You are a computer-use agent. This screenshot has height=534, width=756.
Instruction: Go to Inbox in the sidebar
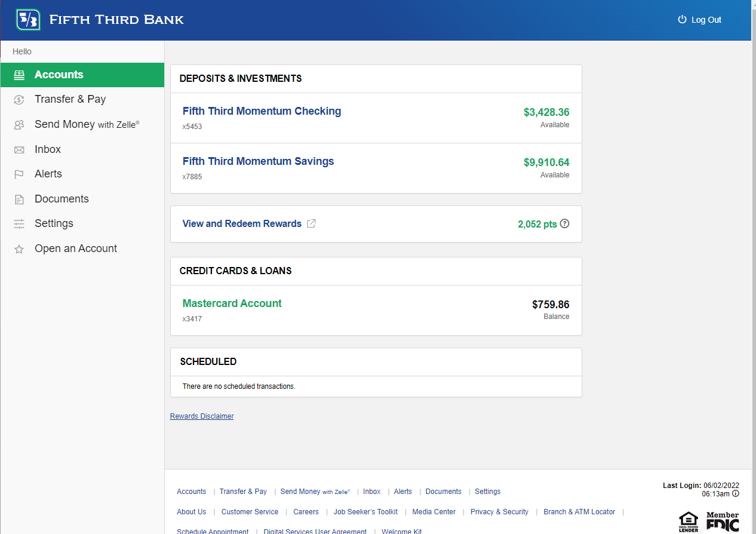point(82,149)
